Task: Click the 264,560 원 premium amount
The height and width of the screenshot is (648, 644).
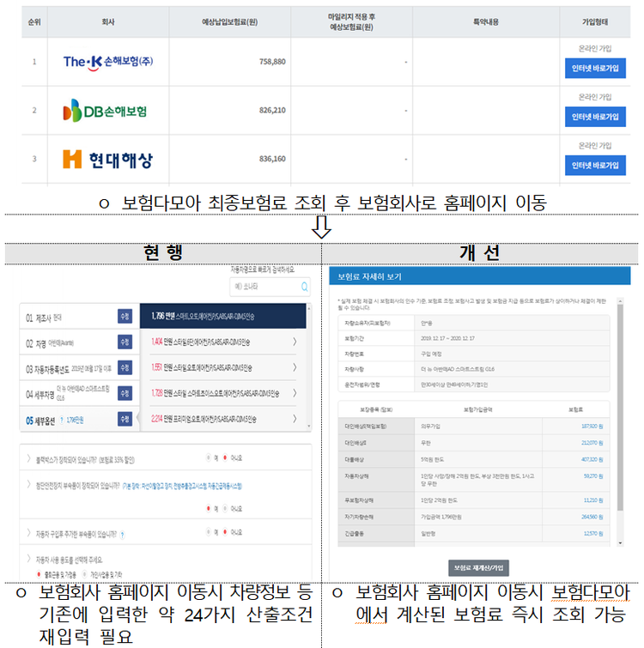Action: click(592, 517)
